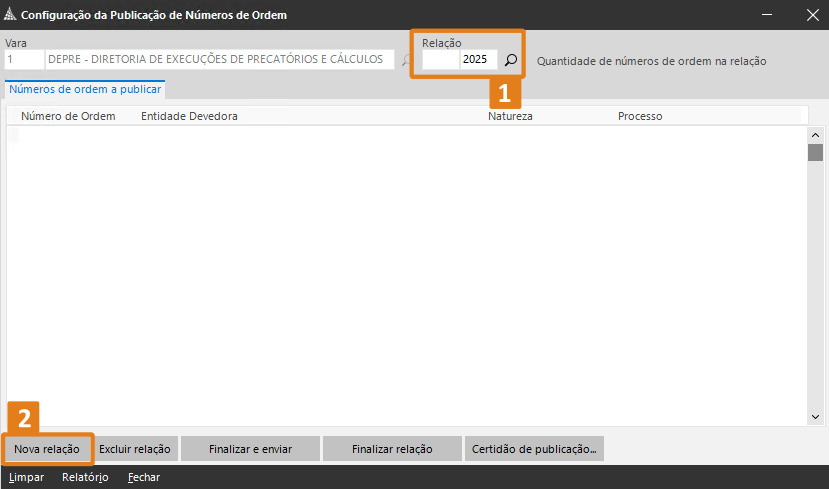Click the Processo column header
Image resolution: width=829 pixels, height=489 pixels.
640,116
